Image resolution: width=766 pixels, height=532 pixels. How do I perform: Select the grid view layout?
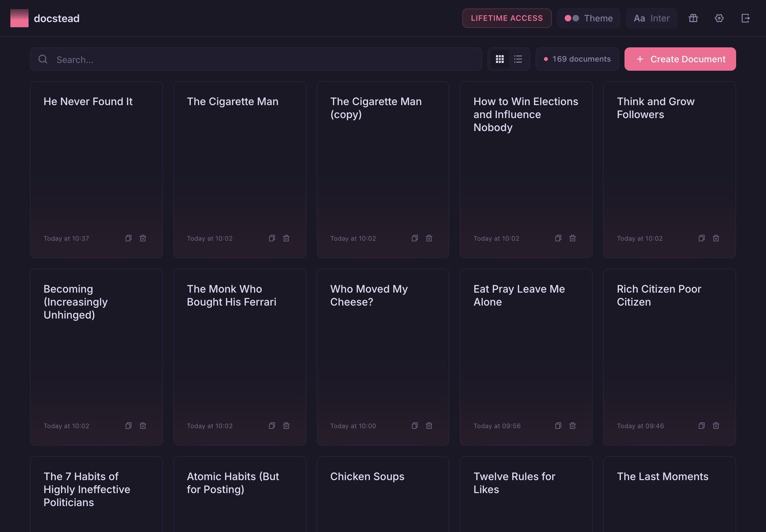(x=500, y=59)
